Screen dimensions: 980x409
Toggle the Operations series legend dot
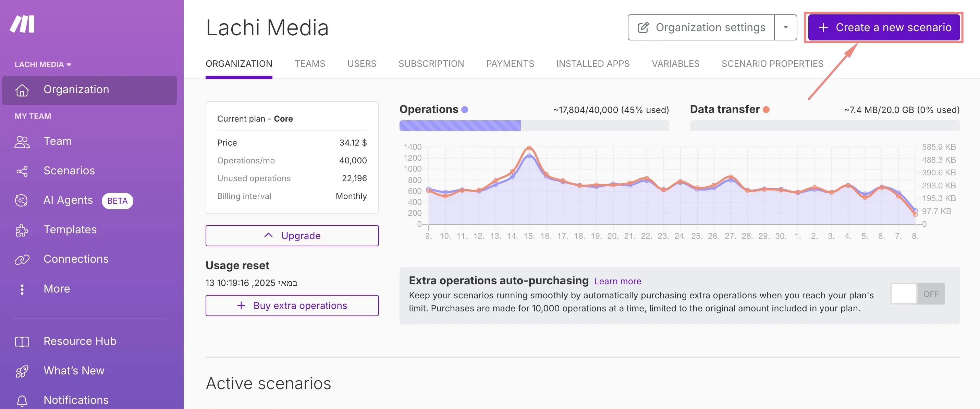465,110
